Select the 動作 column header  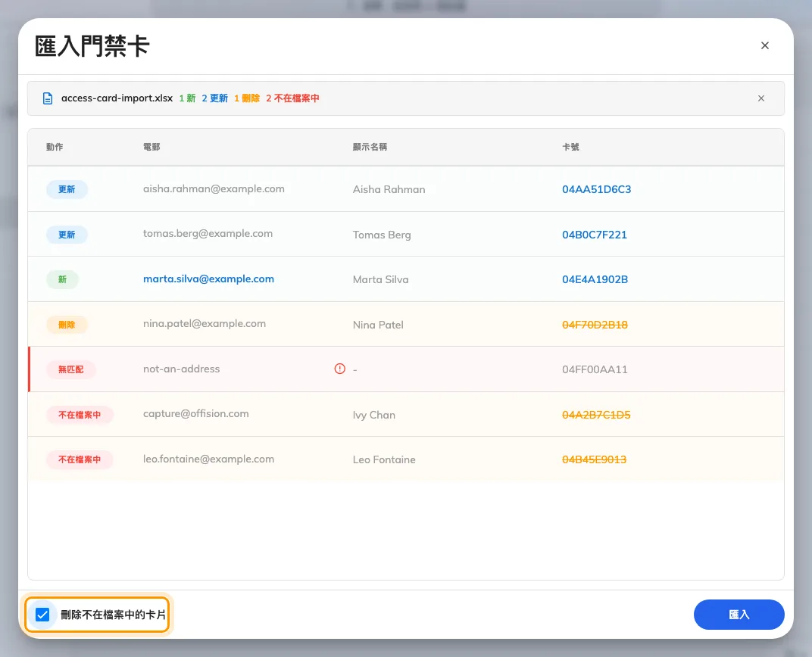tap(55, 147)
